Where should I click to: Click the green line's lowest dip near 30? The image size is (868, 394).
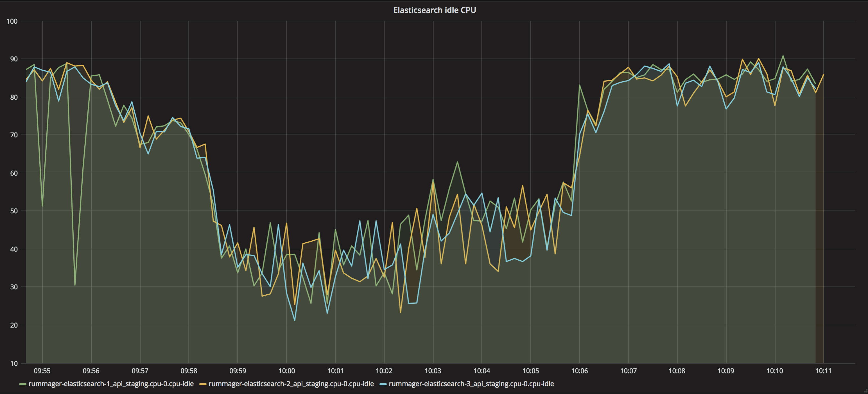point(75,285)
